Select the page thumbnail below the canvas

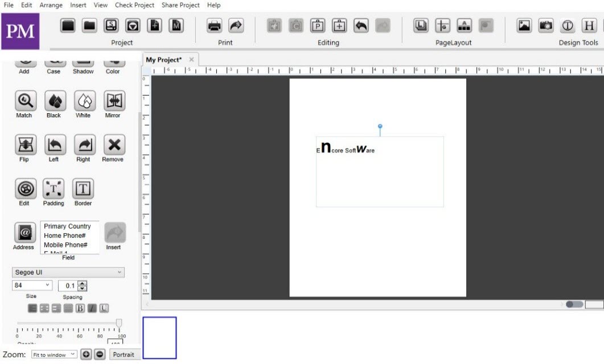click(x=159, y=338)
